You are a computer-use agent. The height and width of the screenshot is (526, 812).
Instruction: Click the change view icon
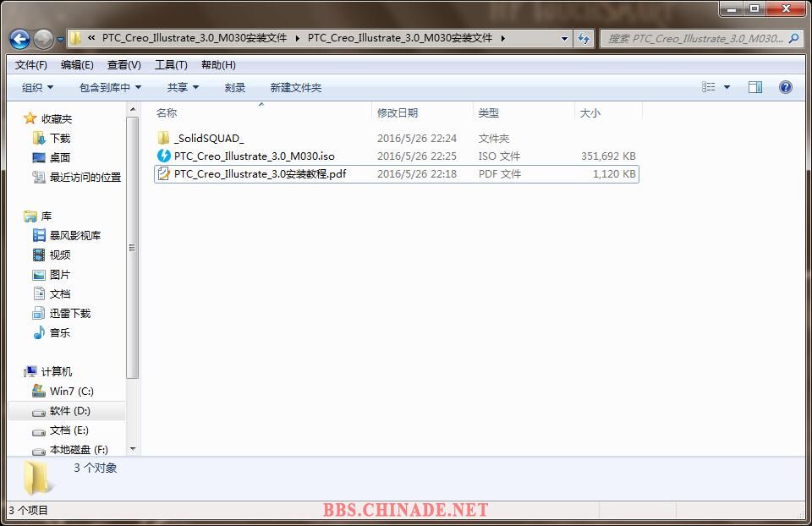click(x=709, y=87)
